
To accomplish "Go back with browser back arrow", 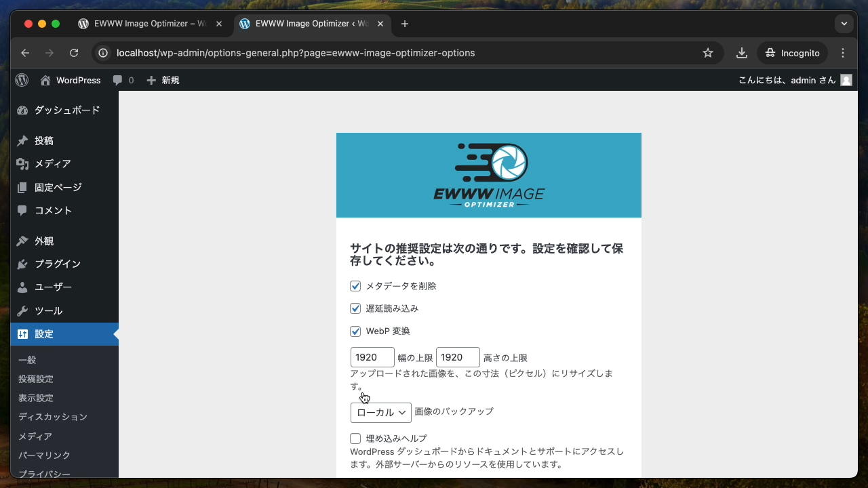I will coord(25,53).
